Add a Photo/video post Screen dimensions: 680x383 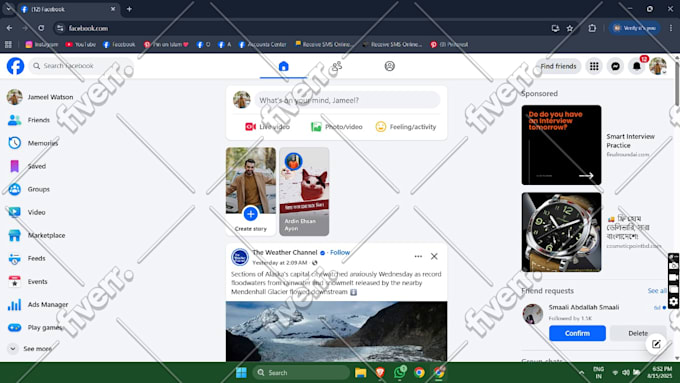click(x=337, y=127)
